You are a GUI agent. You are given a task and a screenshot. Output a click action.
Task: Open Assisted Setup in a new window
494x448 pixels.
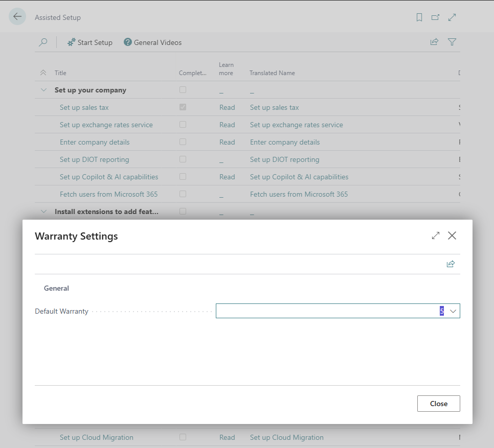[435, 17]
